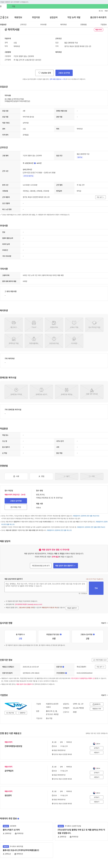Click the 채용정보 이력 button
Viewport: 108px width, 868px height.
pos(97,709)
